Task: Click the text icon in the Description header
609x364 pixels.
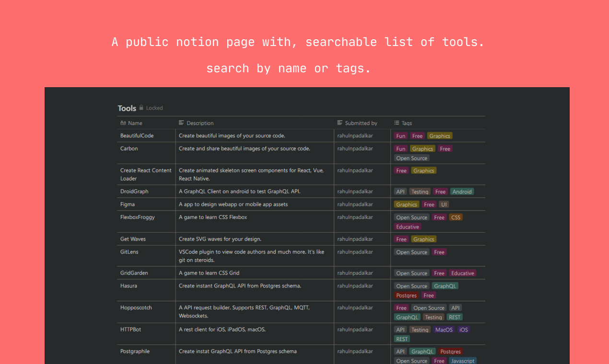Action: (181, 123)
